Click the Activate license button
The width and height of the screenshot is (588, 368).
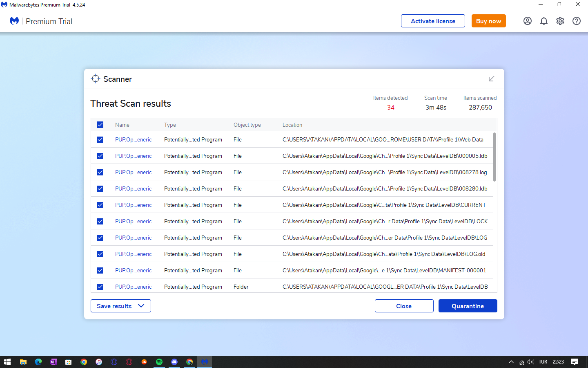pos(433,21)
